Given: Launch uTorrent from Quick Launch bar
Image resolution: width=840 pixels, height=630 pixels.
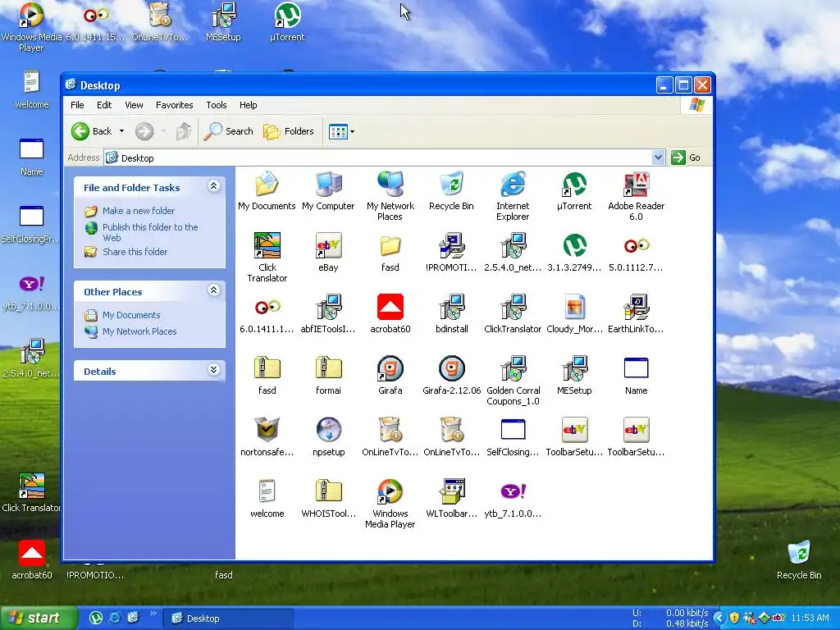Looking at the screenshot, I should 96,618.
